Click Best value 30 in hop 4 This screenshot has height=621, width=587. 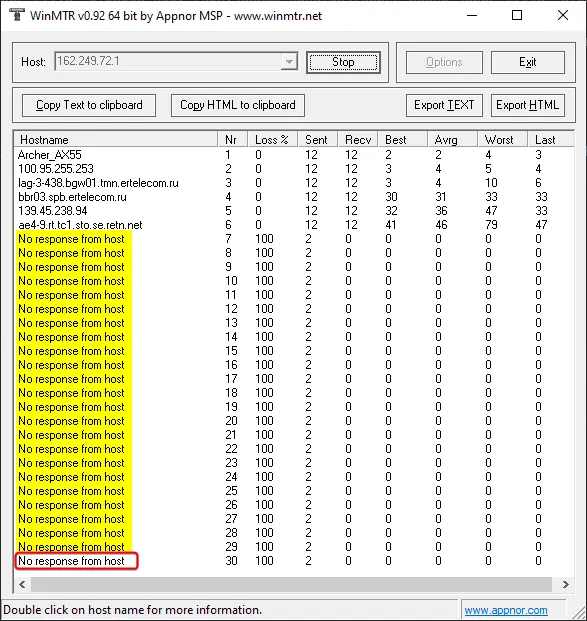[391, 197]
